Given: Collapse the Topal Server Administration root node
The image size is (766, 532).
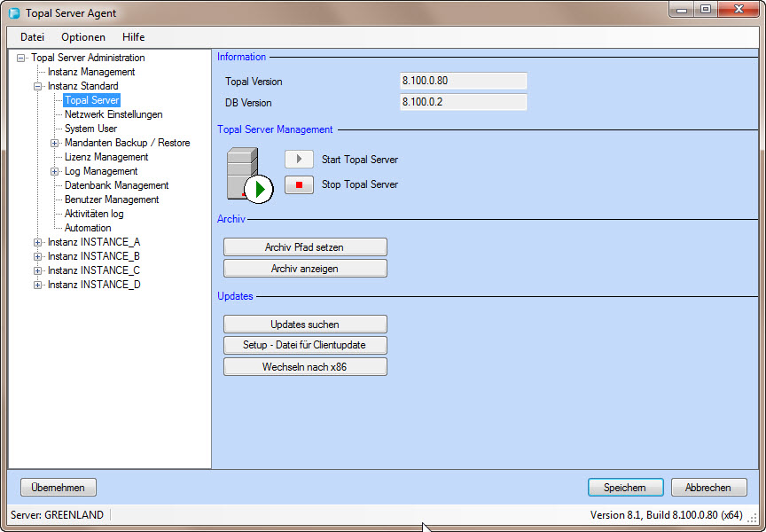Looking at the screenshot, I should click(20, 59).
